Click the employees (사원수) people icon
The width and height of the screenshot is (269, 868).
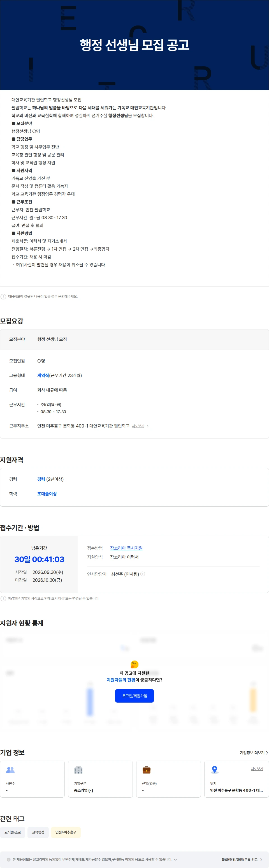coord(10,770)
